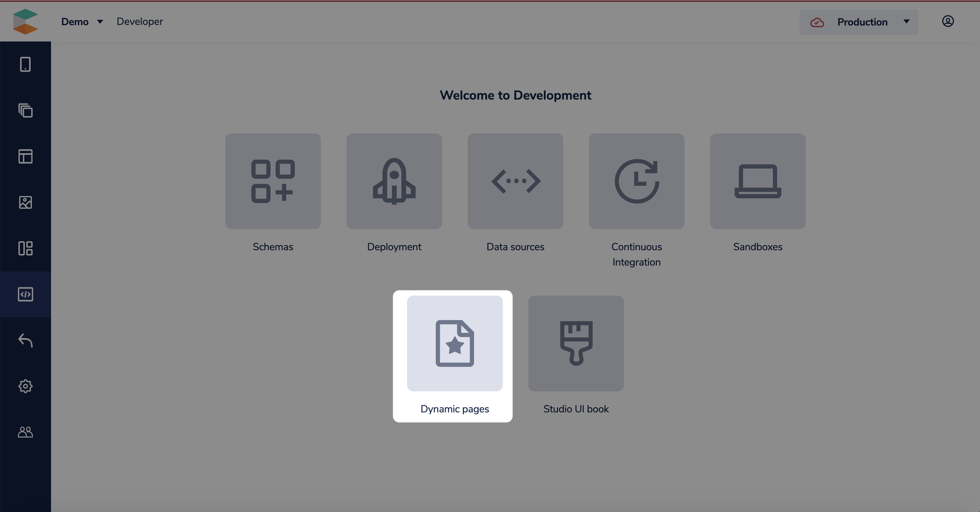The width and height of the screenshot is (980, 512).
Task: Click the layout template sidebar icon
Action: click(x=26, y=156)
